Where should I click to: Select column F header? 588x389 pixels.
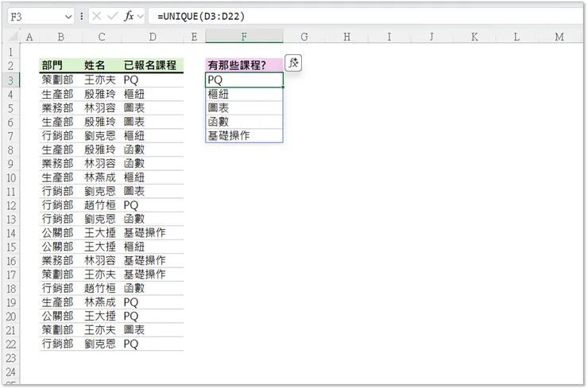(244, 37)
